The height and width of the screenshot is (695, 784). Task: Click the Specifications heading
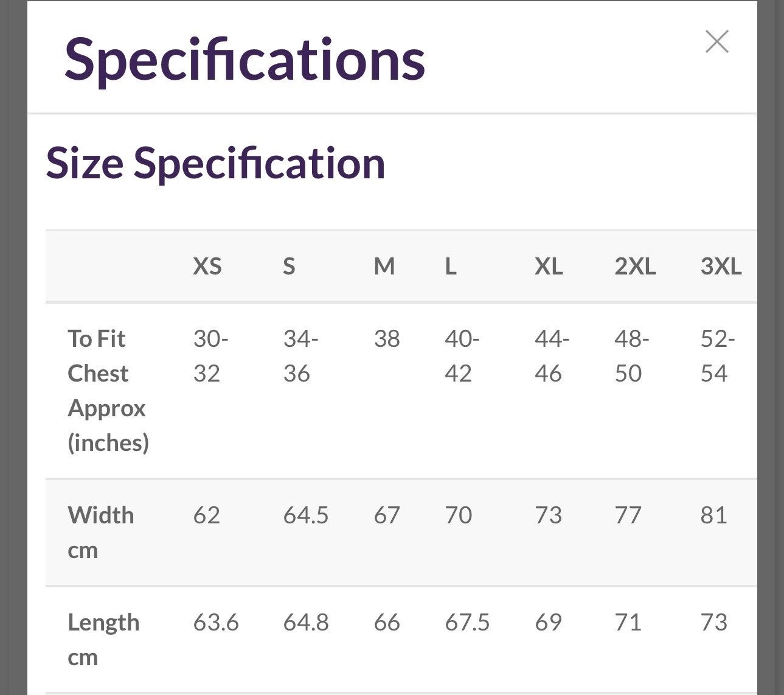[245, 60]
